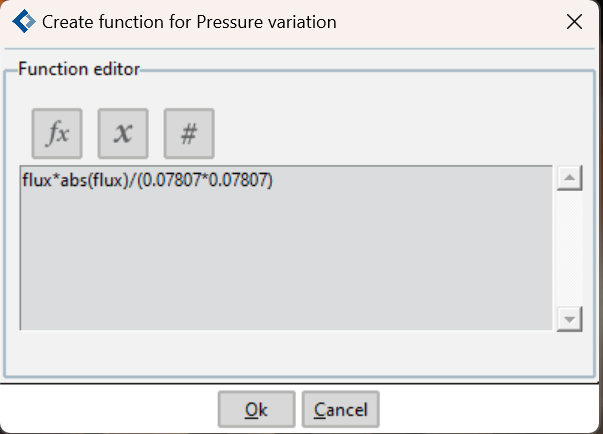This screenshot has width=603, height=434.
Task: Click the blue diamond application logo
Action: pos(24,21)
